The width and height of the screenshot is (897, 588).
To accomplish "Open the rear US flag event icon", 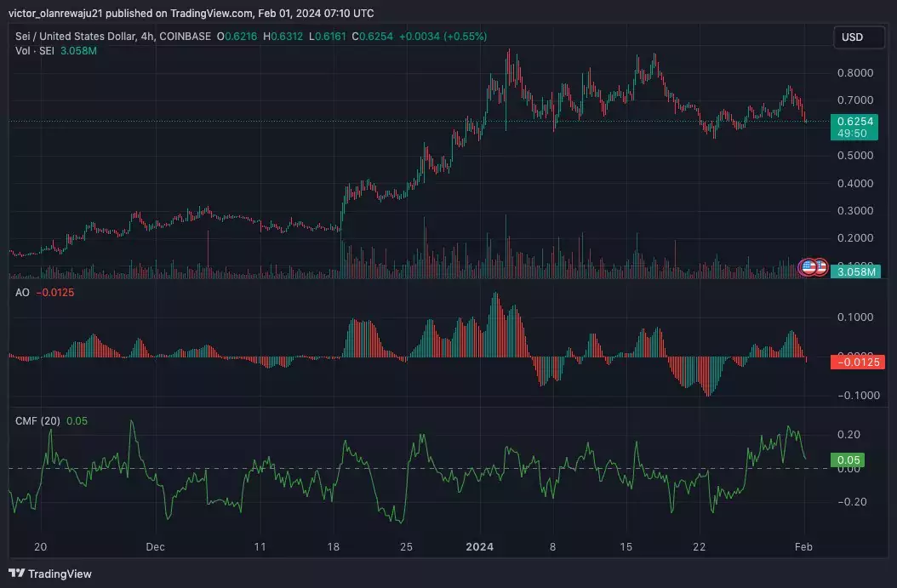I will click(822, 266).
